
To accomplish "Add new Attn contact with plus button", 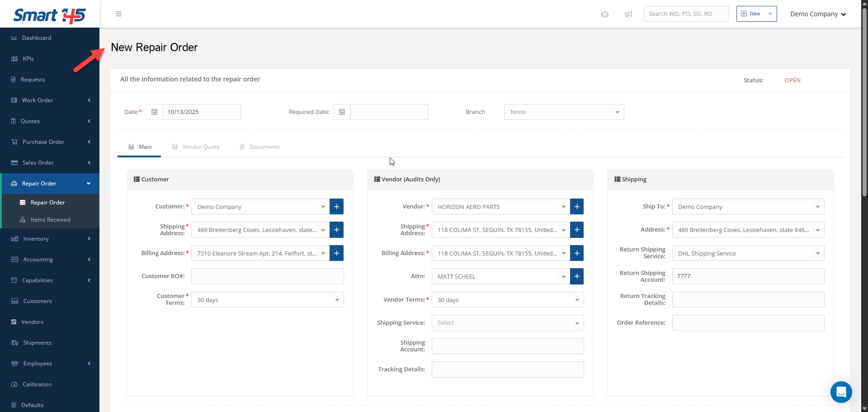I will (577, 276).
